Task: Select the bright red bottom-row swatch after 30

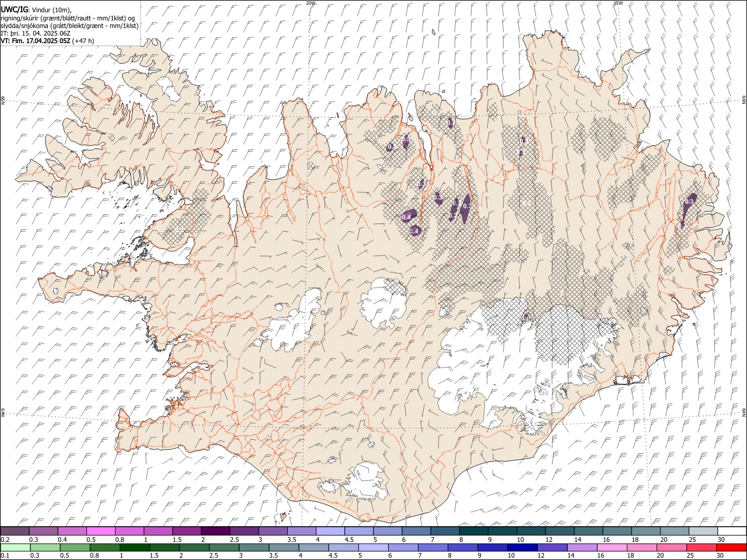Action: (x=731, y=547)
